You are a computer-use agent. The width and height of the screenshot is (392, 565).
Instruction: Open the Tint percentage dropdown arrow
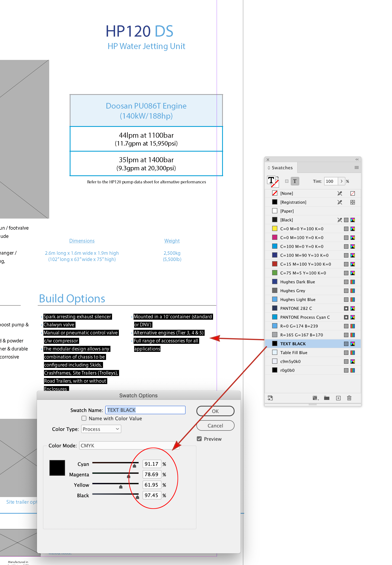[x=341, y=181]
